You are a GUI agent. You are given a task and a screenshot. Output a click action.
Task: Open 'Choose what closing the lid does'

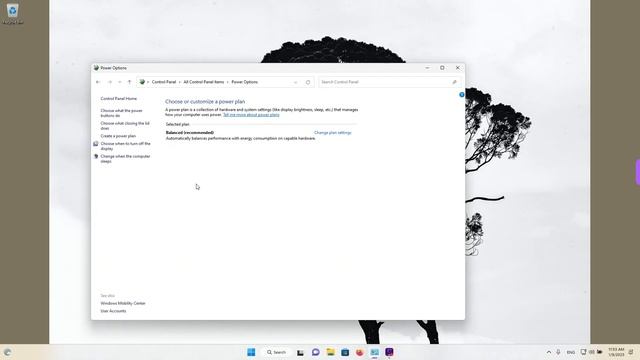pyautogui.click(x=125, y=126)
